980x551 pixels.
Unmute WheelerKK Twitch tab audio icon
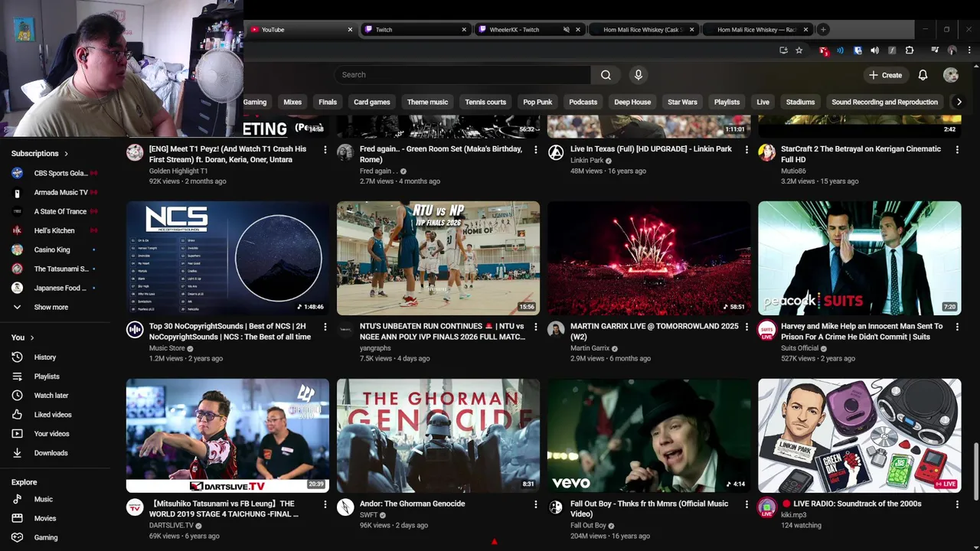pos(567,30)
